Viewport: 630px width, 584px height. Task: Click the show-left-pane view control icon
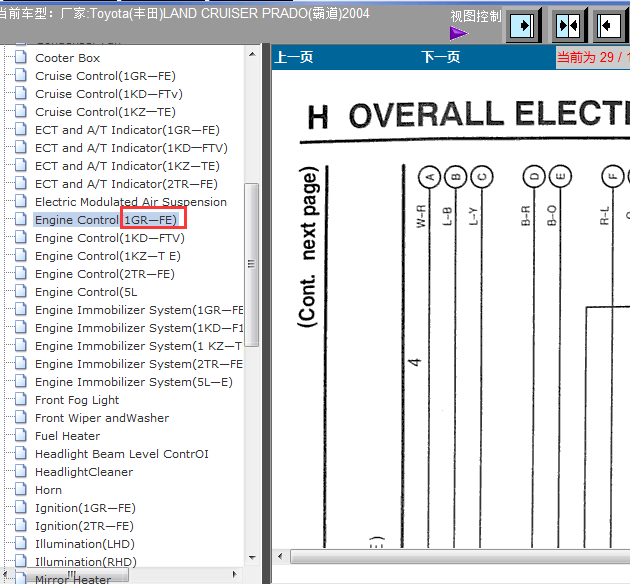[x=610, y=26]
